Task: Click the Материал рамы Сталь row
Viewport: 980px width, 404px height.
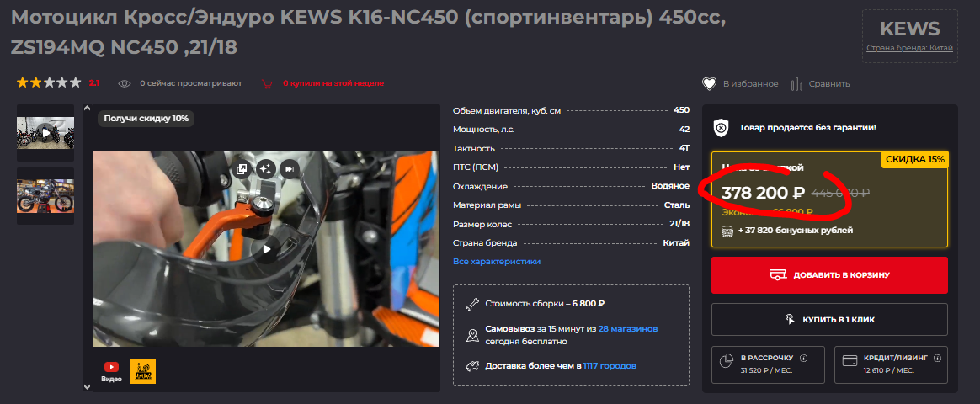Action: [572, 205]
